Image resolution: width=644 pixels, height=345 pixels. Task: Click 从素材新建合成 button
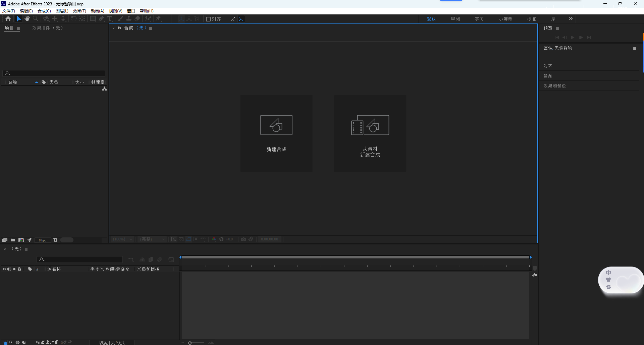coord(370,133)
